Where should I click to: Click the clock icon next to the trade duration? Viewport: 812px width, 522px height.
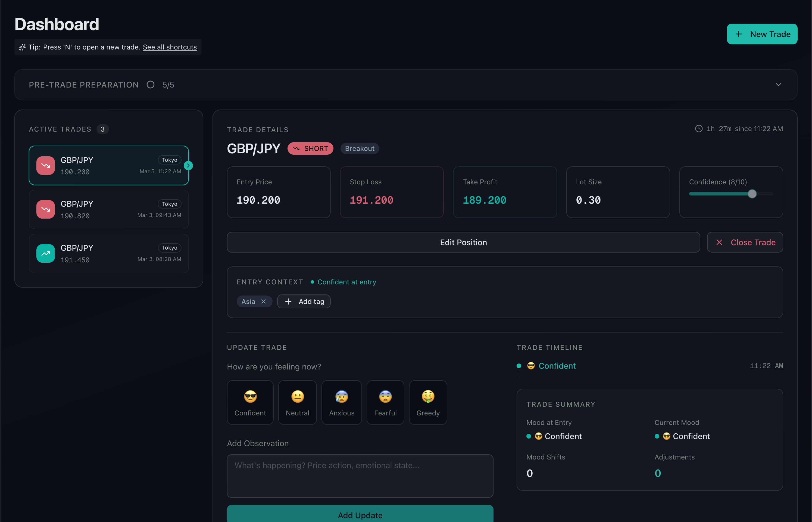point(699,129)
